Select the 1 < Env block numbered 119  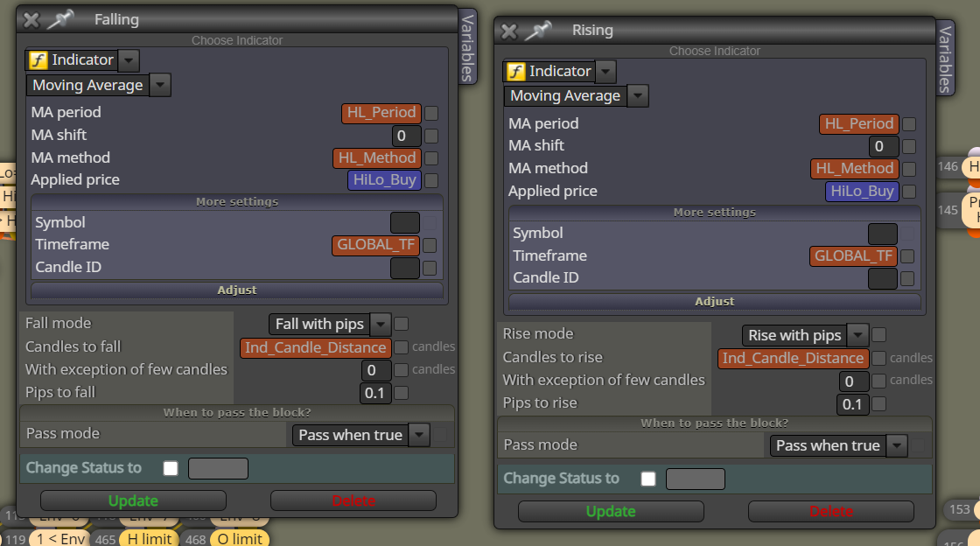point(60,538)
